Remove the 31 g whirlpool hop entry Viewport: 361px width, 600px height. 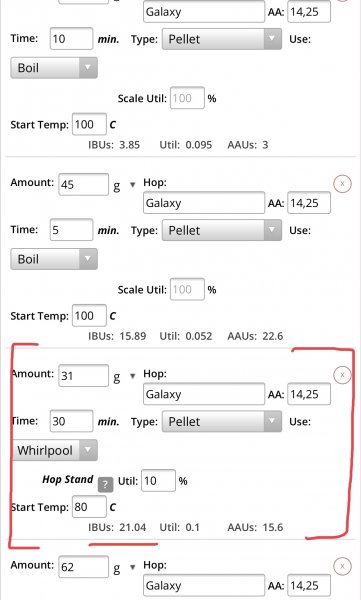[x=342, y=375]
